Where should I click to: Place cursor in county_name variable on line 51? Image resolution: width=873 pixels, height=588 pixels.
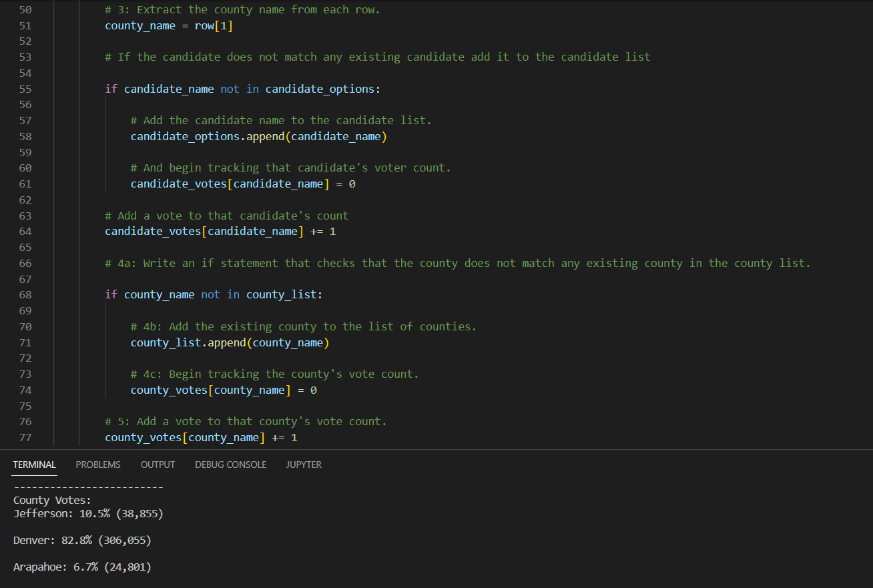tap(139, 25)
